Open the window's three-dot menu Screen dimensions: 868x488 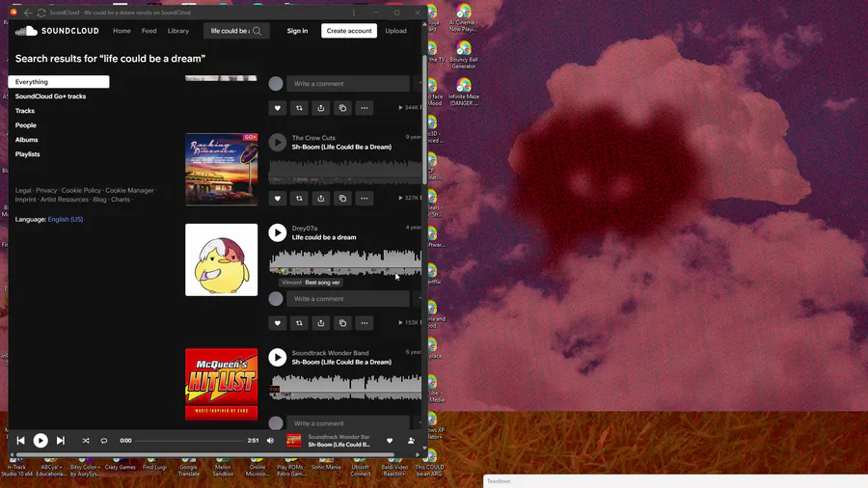(354, 13)
